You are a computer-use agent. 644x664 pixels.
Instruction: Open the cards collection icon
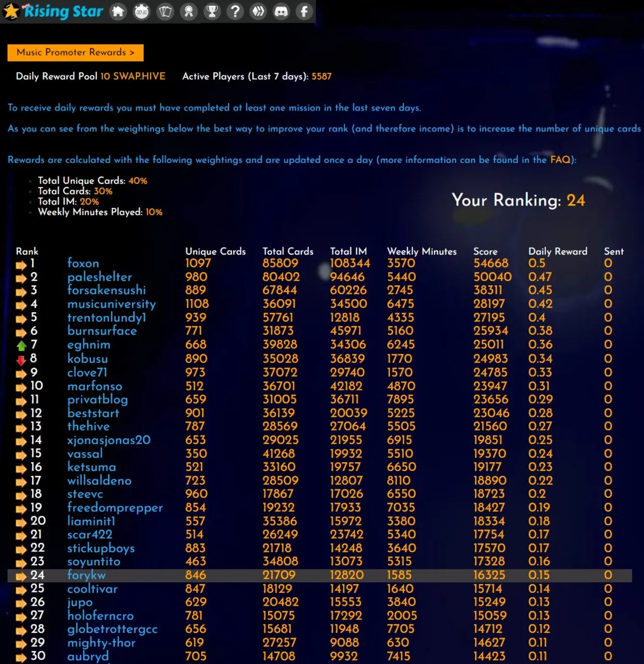click(165, 11)
